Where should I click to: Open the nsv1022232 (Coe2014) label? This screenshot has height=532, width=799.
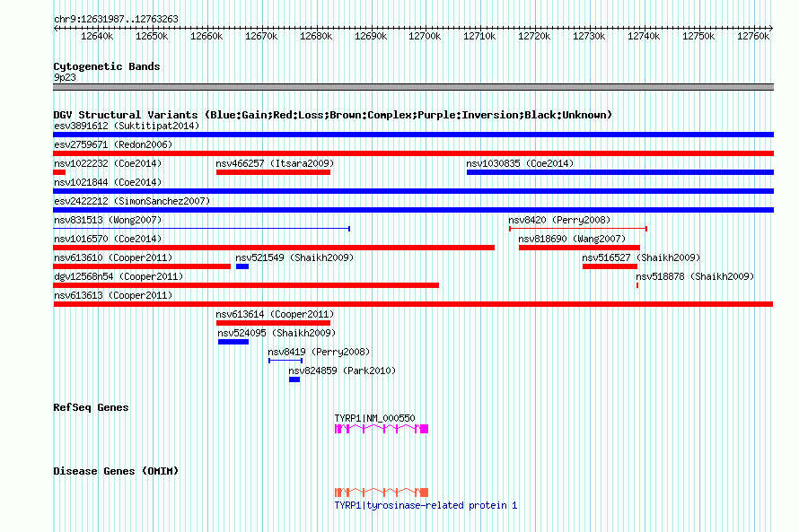pyautogui.click(x=108, y=163)
